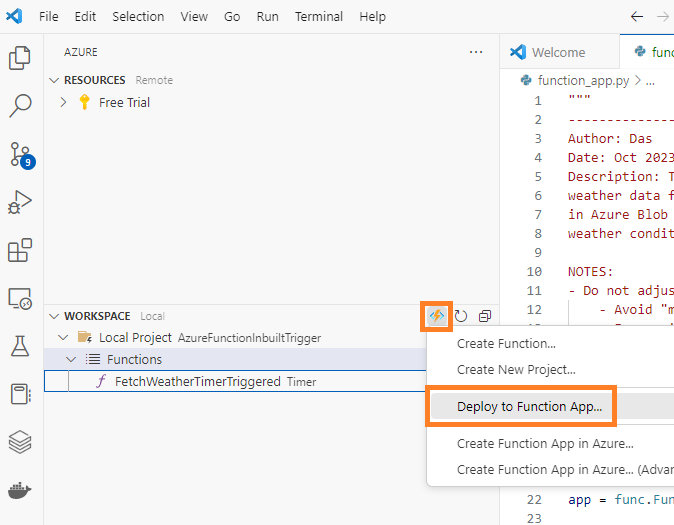674x525 pixels.
Task: Open the Testing flask icon
Action: pos(20,346)
